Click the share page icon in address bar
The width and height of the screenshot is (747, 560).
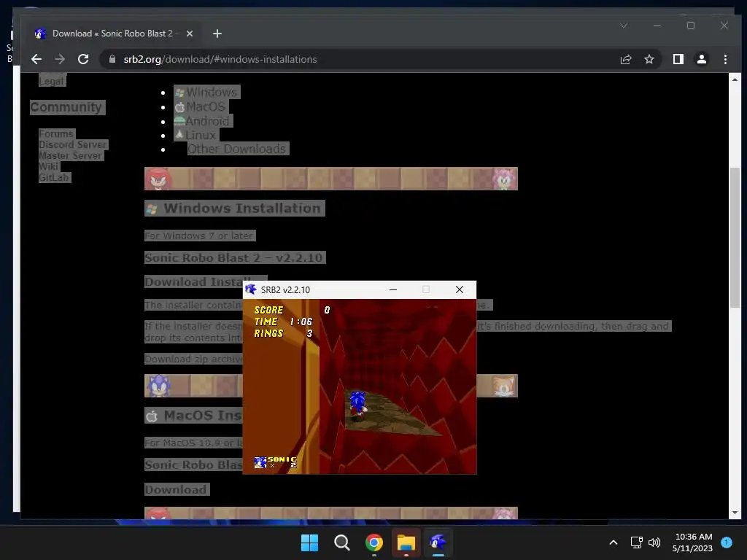tap(625, 59)
